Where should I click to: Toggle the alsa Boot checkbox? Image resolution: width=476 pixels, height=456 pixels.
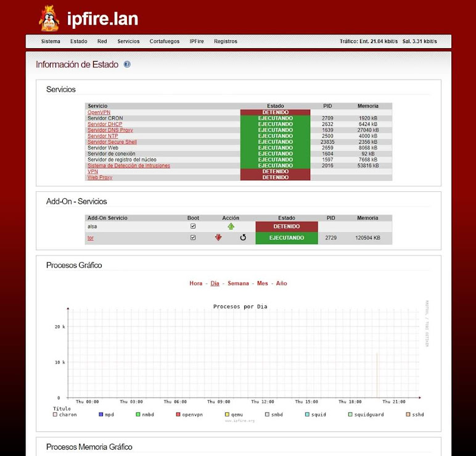pos(193,226)
